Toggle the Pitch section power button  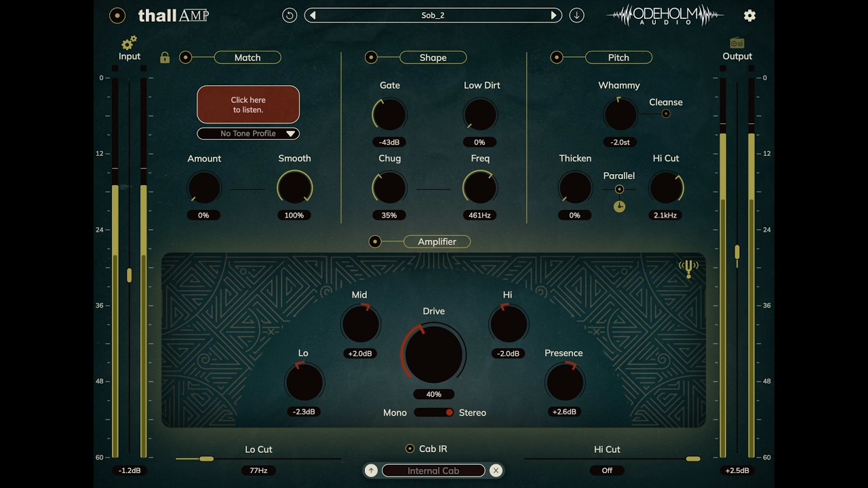coord(557,58)
